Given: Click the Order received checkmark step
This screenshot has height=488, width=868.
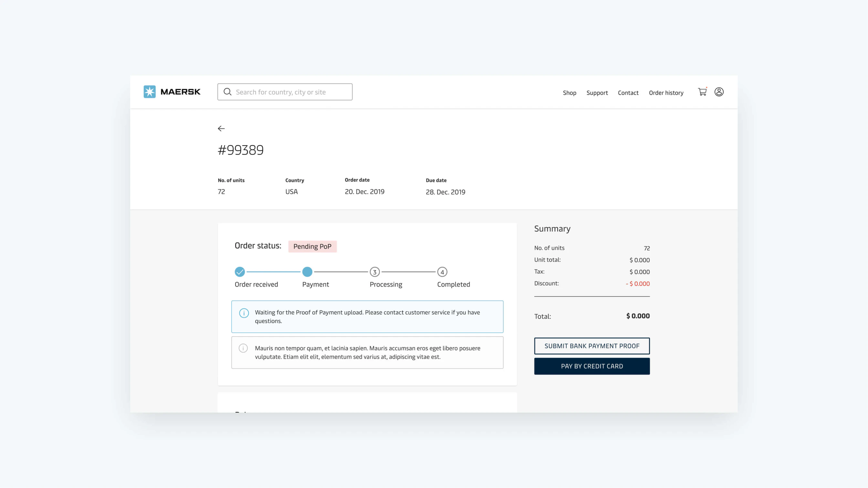Looking at the screenshot, I should (x=240, y=272).
